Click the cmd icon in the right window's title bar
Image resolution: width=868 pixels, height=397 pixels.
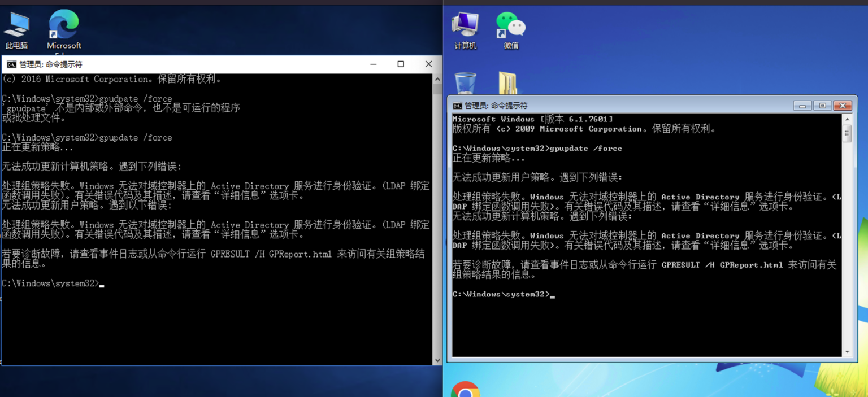(458, 106)
